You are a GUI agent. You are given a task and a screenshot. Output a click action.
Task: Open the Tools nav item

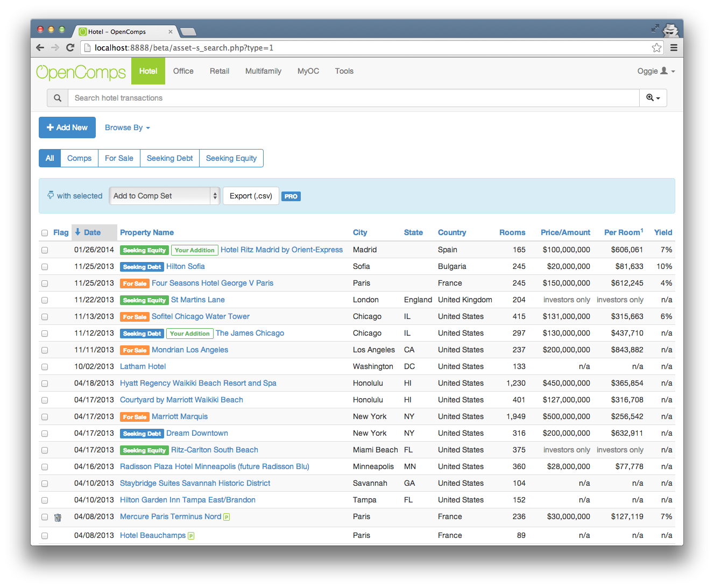pos(344,71)
